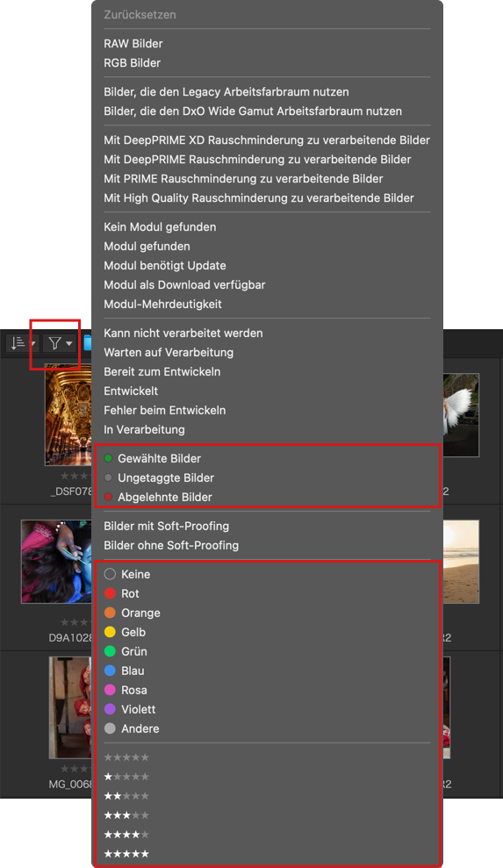Filter by the red Abgelehnte Bilder dot
Screen dimensions: 503x868
158,497
